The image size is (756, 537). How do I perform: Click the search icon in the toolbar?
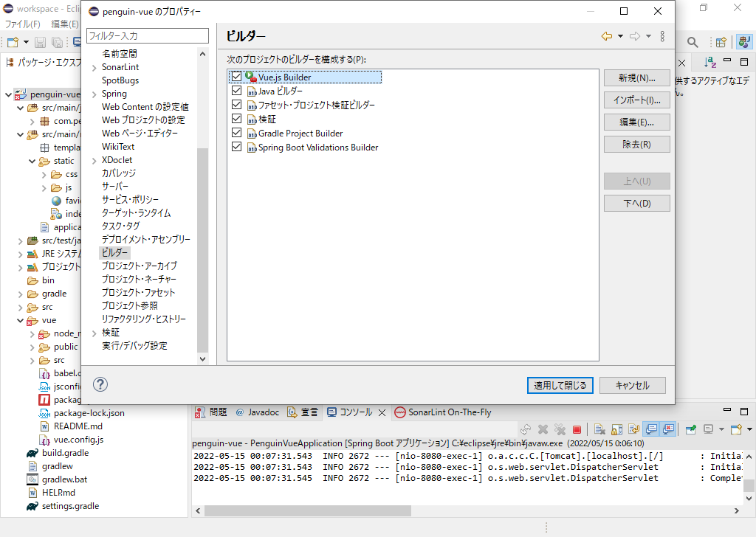[x=693, y=42]
